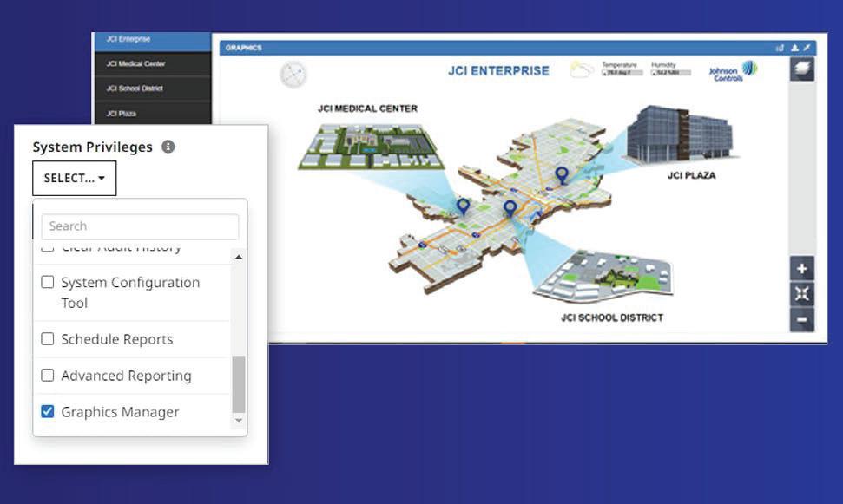This screenshot has height=504, width=843.
Task: Select JCI Enterprise in the sidebar
Action: tap(153, 41)
